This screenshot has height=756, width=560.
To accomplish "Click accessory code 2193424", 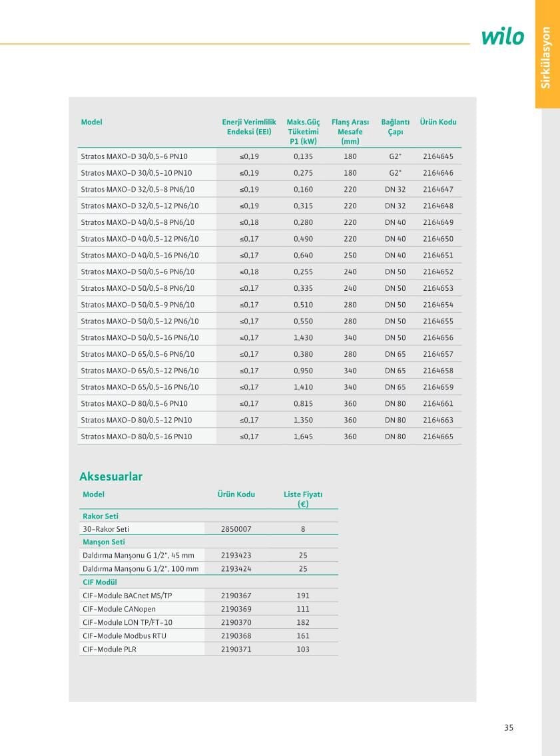I will tap(236, 569).
